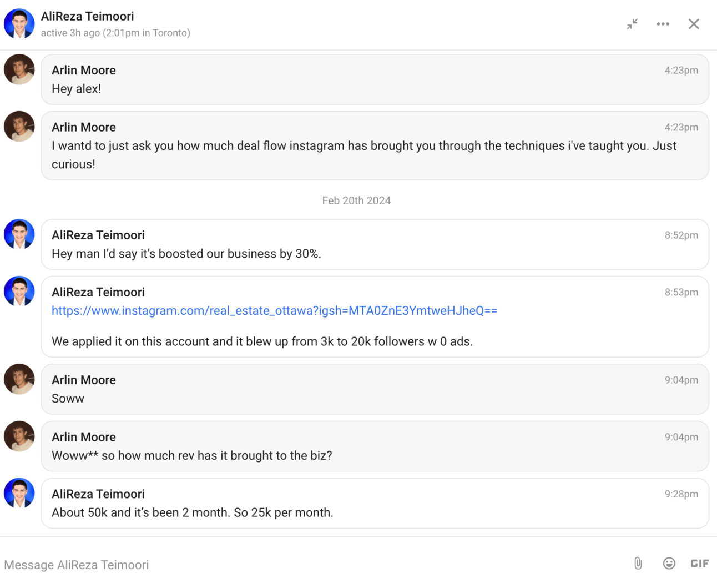Click AliReza's avatar beside the Instagram link message
Image resolution: width=717 pixels, height=588 pixels.
coord(19,292)
